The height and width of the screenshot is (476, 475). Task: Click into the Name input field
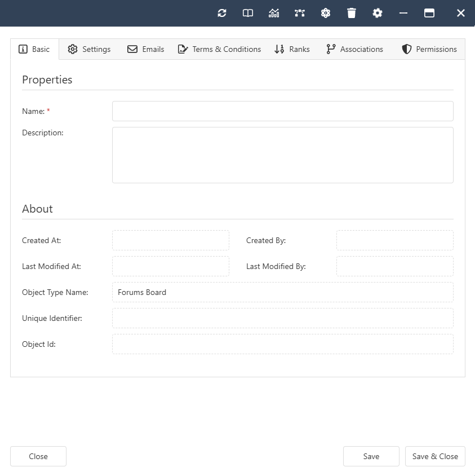(x=282, y=111)
